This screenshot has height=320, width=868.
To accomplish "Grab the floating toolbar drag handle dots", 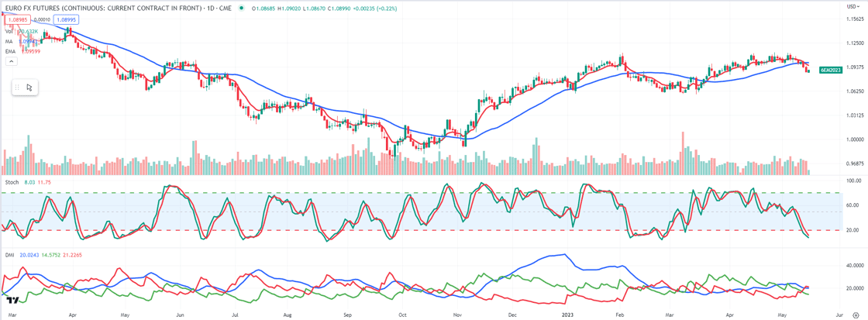I will [17, 88].
